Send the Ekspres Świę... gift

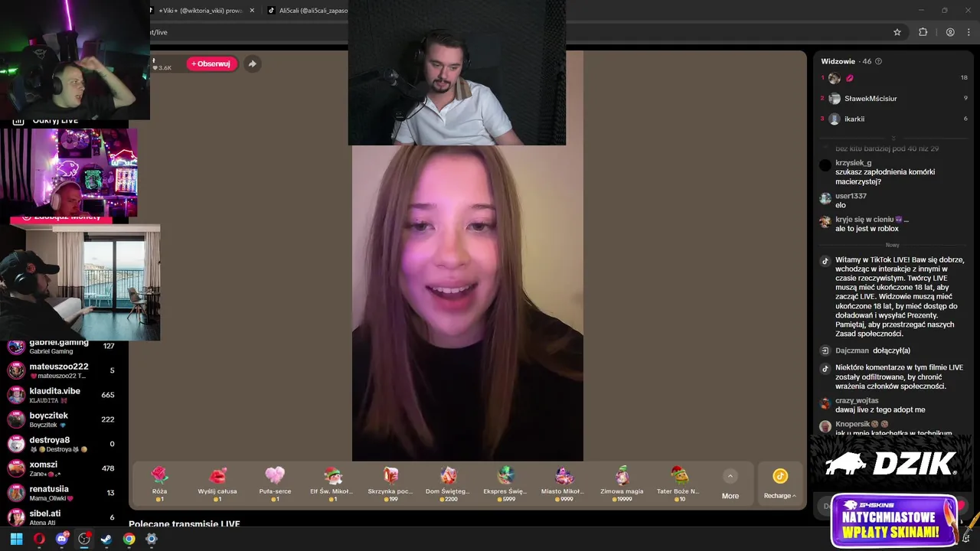coord(505,484)
